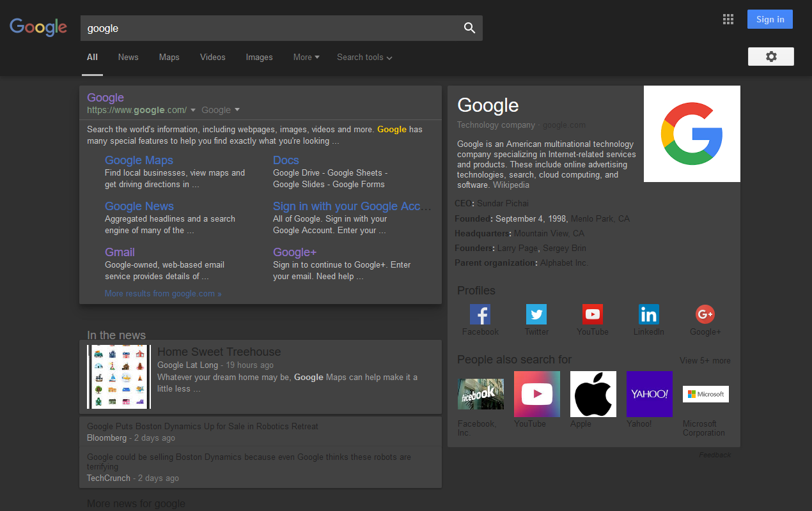Screen dimensions: 812x511
Task: Click the Feedback link below the panel
Action: point(715,455)
